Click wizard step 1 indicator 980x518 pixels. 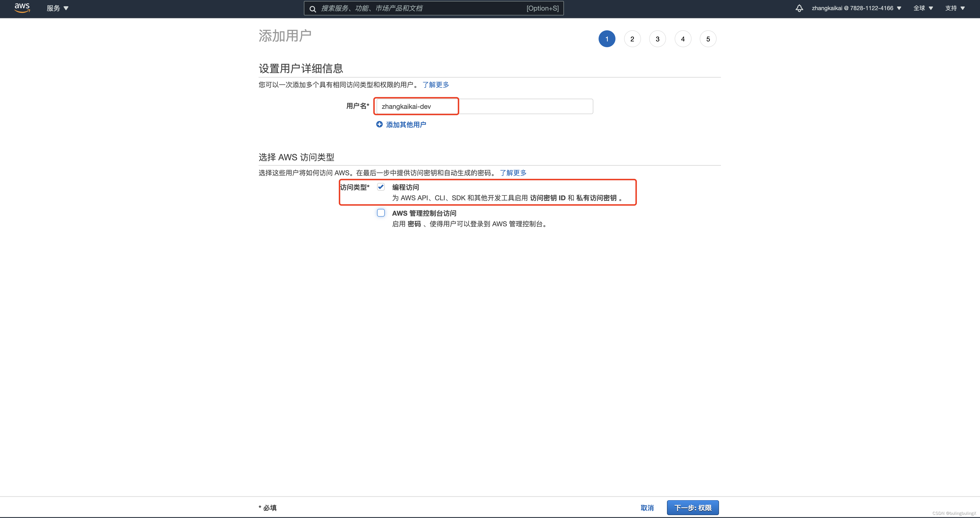point(607,39)
